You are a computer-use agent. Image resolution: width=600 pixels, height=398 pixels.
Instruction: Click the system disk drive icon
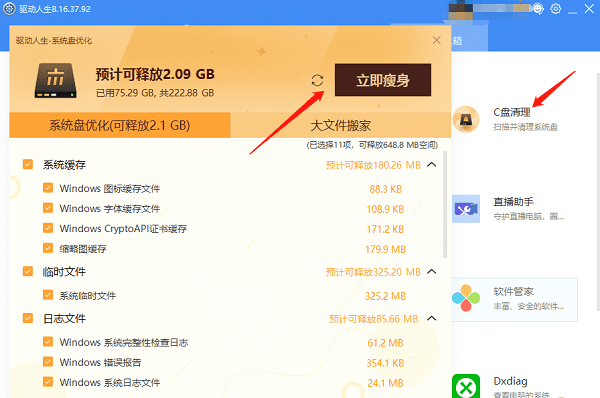[x=55, y=80]
